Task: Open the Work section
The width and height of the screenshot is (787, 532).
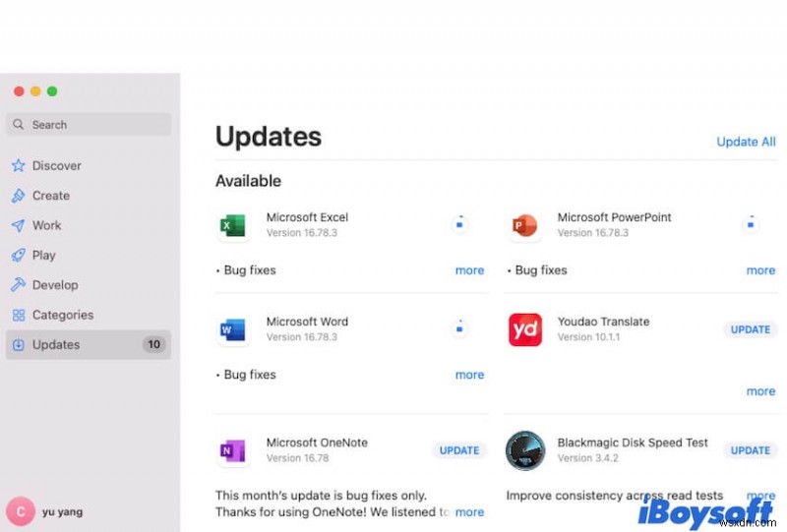Action: pyautogui.click(x=89, y=225)
